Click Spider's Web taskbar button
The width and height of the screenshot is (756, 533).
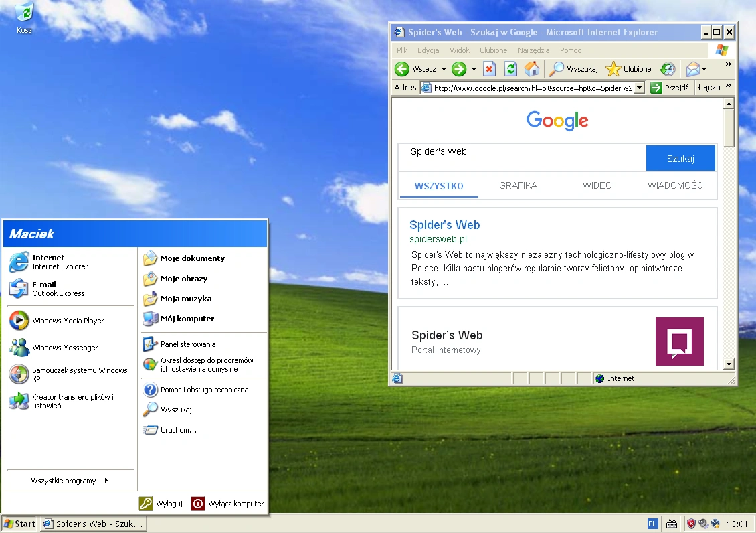tap(94, 524)
